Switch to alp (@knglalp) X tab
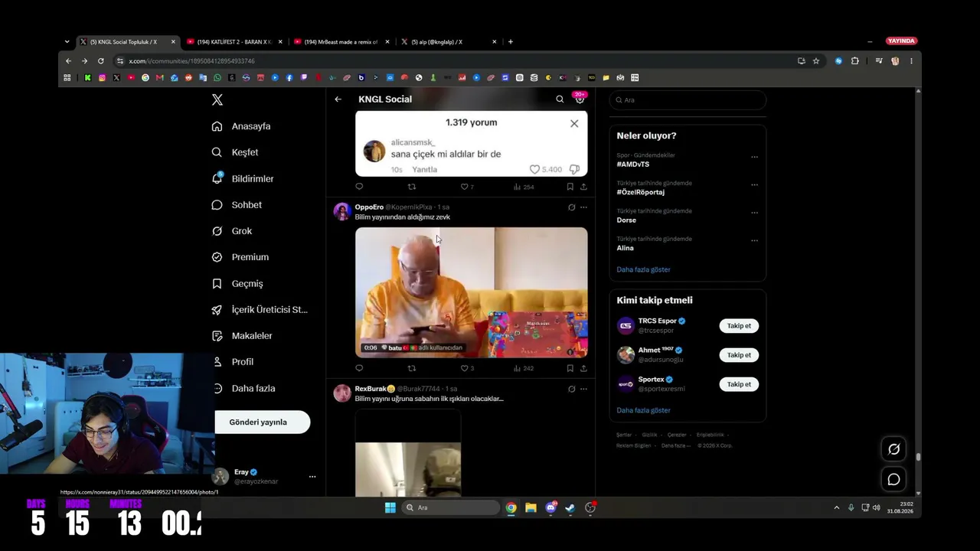Screen dimensions: 980x551 pyautogui.click(x=448, y=42)
